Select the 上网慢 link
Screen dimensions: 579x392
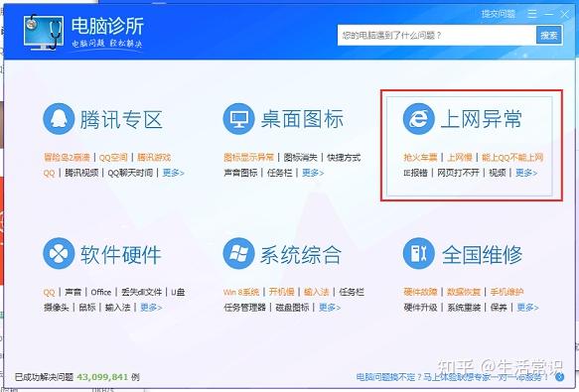pyautogui.click(x=460, y=157)
